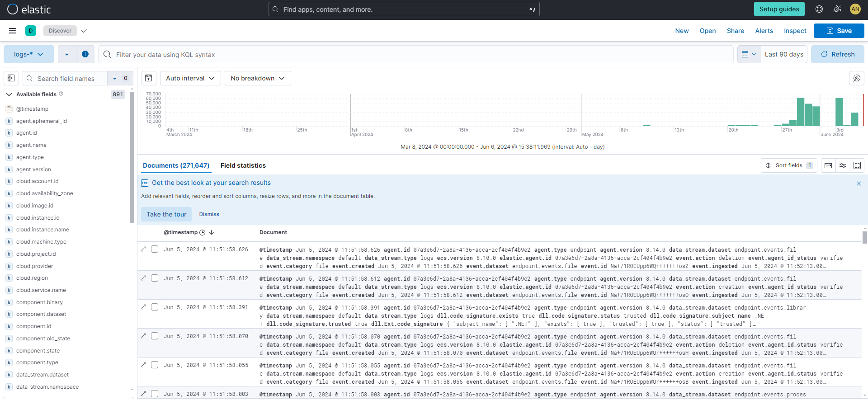The height and width of the screenshot is (400, 868).
Task: Check the row with timestamp 11:51:58.391
Action: (155, 307)
